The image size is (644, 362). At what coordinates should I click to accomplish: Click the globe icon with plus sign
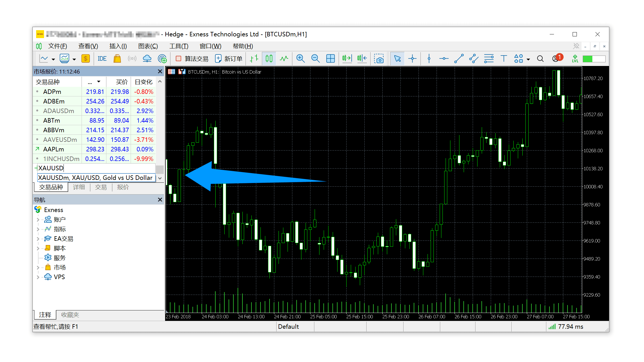point(162,59)
